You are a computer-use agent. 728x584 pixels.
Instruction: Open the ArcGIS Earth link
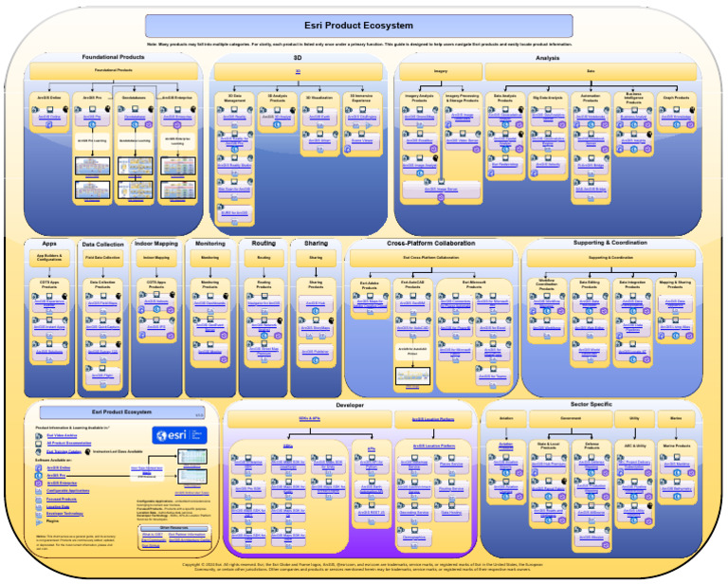click(x=319, y=117)
